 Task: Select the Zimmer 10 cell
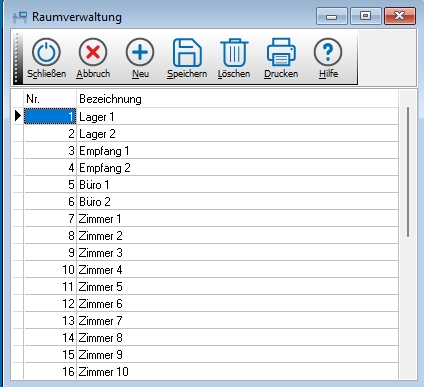pyautogui.click(x=237, y=371)
